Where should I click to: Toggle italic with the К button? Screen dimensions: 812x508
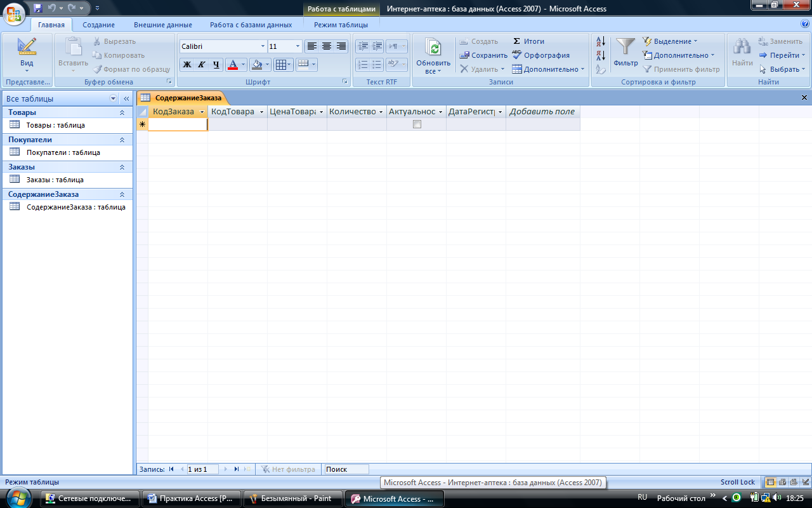202,64
